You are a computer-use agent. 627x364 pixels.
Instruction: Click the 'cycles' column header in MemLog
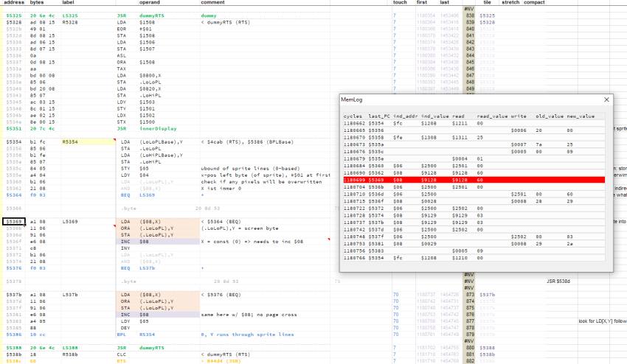[x=353, y=116]
